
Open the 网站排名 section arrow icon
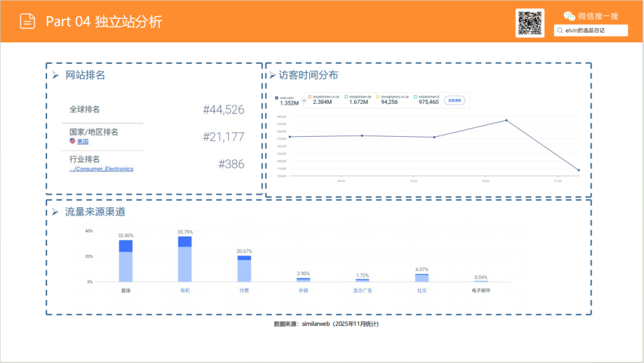click(x=56, y=75)
